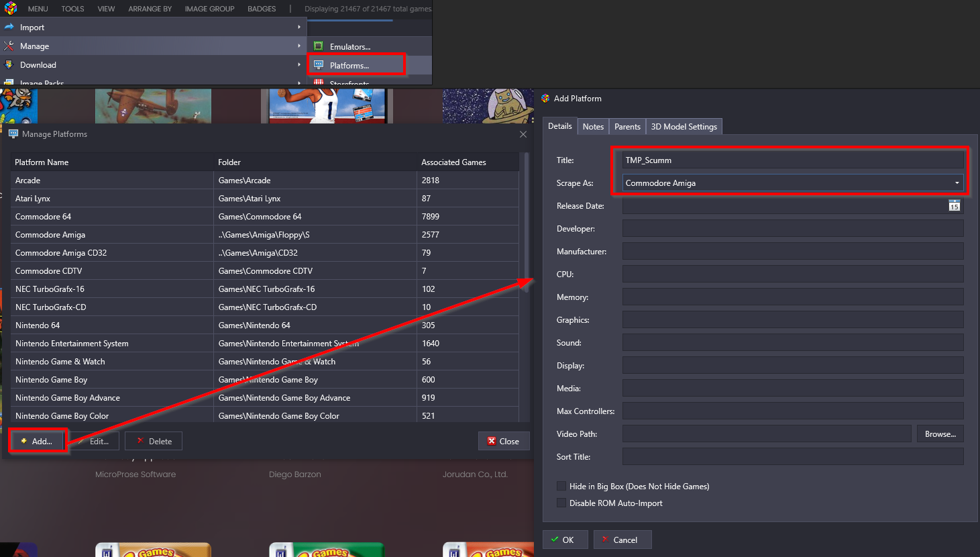
Task: Select NEC TurboGrafx-16 platform row
Action: click(265, 289)
